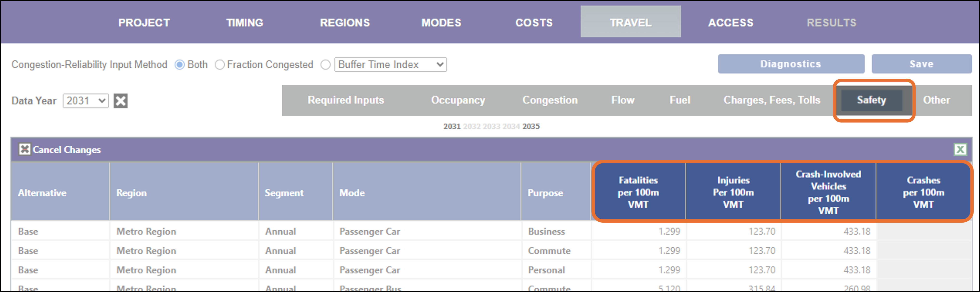Open the ACCESS tab
The image size is (980, 292).
tap(730, 23)
